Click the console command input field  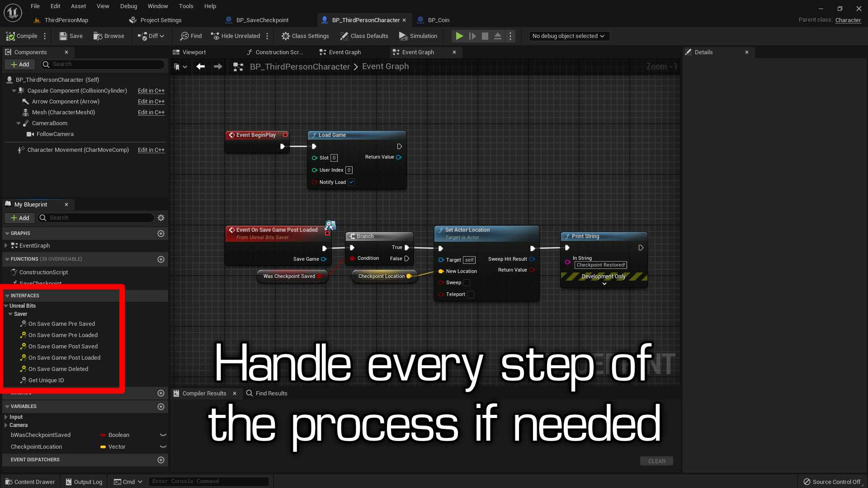(x=209, y=481)
